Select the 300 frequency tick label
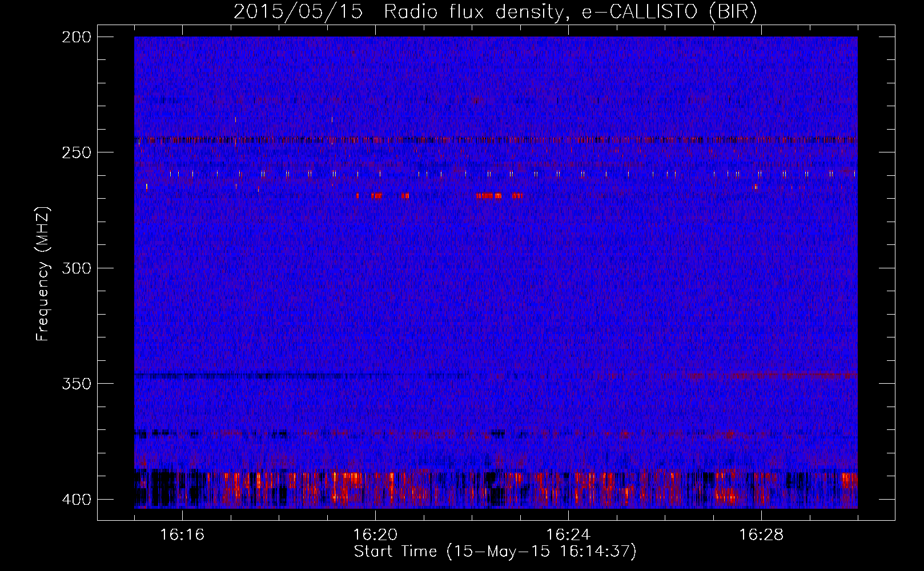 click(77, 268)
